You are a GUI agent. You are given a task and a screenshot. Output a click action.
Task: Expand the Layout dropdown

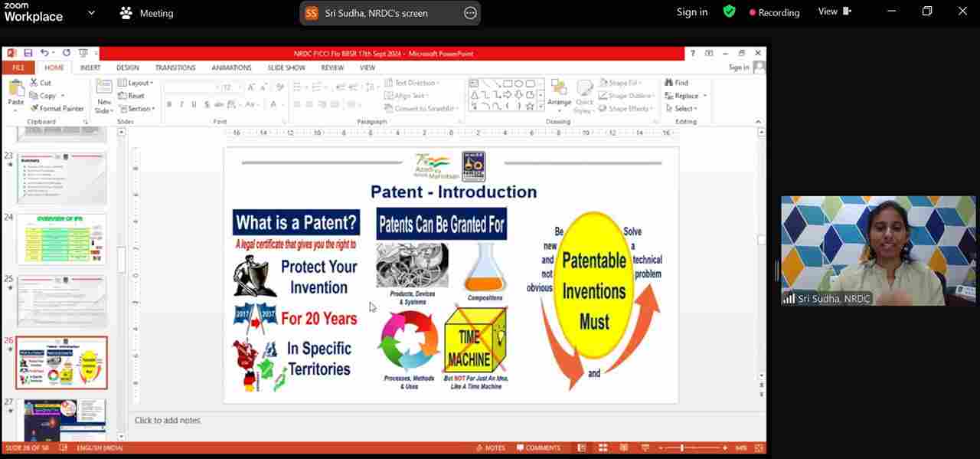(139, 83)
